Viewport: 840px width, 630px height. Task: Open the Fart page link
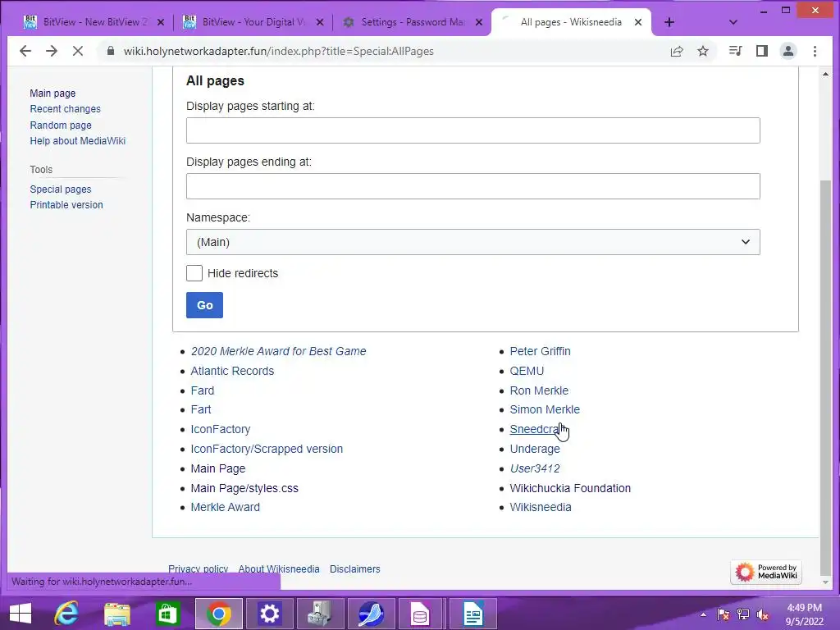(201, 409)
